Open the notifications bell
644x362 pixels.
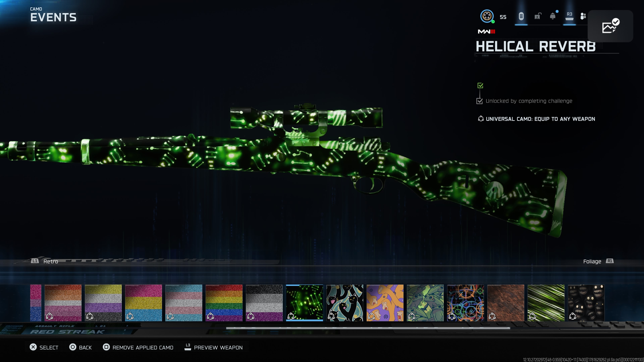(553, 16)
